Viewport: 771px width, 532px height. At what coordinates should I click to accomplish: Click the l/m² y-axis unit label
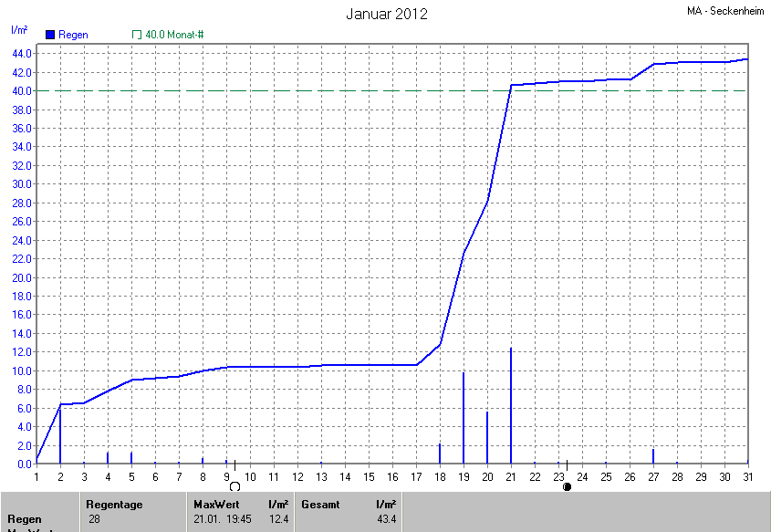pos(18,30)
